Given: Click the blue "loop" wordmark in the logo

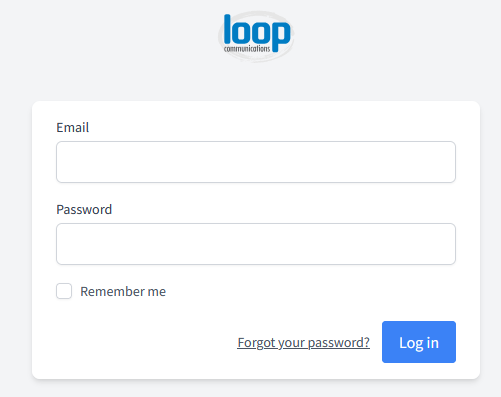Looking at the screenshot, I should (257, 32).
